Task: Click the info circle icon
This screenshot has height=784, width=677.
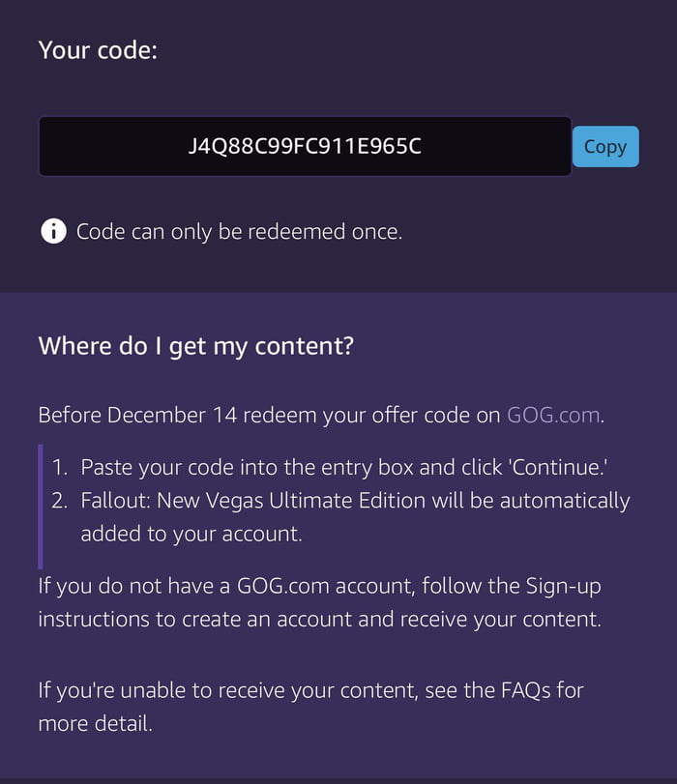Action: [53, 232]
